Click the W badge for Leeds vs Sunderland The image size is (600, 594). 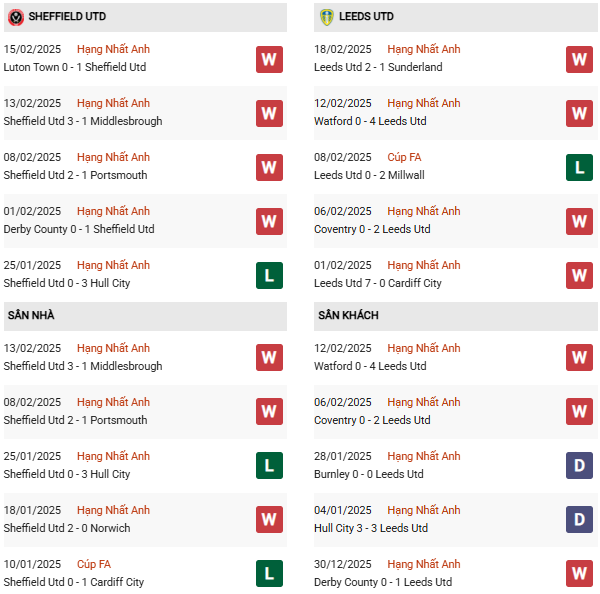tap(579, 59)
